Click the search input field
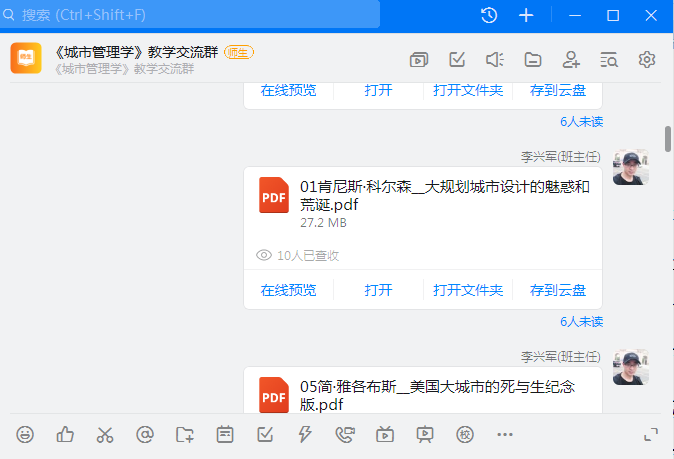Viewport: 674px width, 459px height. click(x=195, y=15)
